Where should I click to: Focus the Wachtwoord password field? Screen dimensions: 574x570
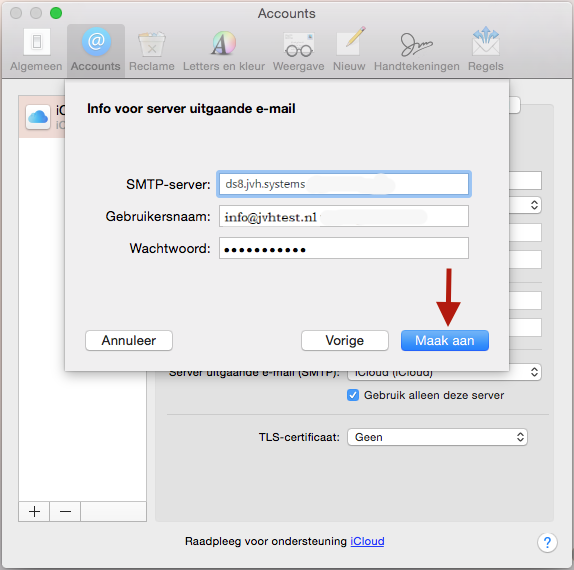click(x=344, y=248)
